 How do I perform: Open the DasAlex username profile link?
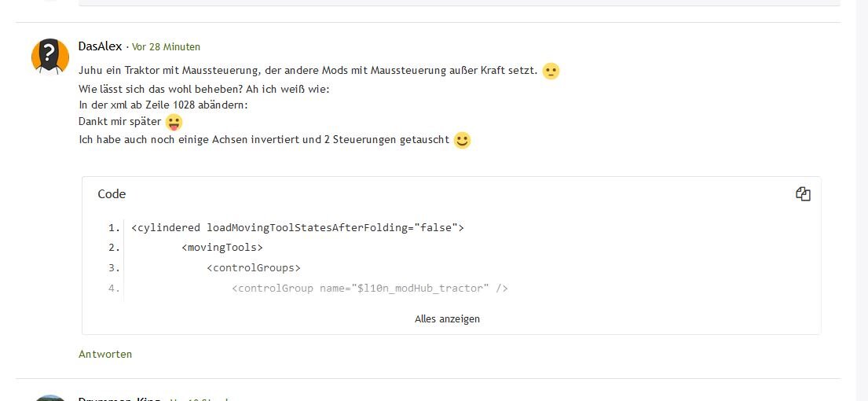pos(100,46)
